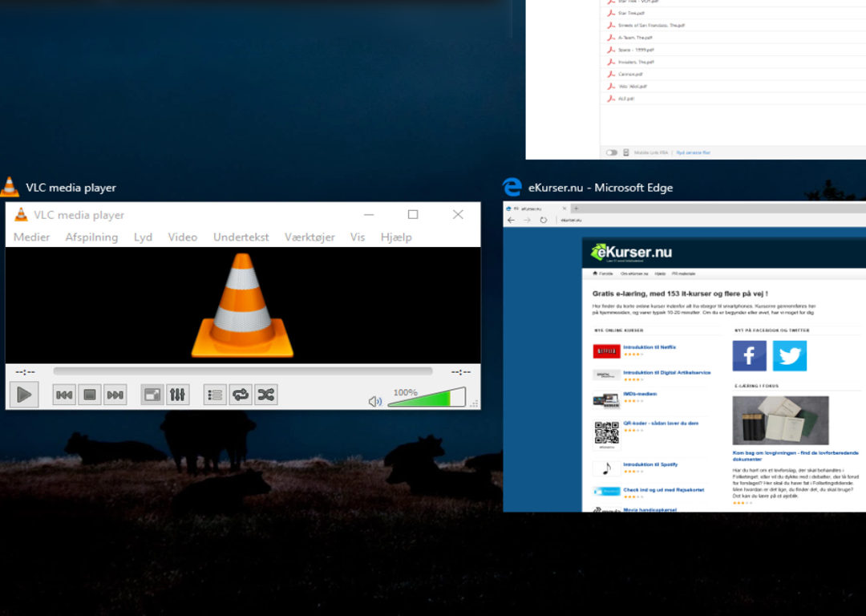Click the VLC cone icon in title bar
Image resolution: width=866 pixels, height=616 pixels.
coord(21,214)
